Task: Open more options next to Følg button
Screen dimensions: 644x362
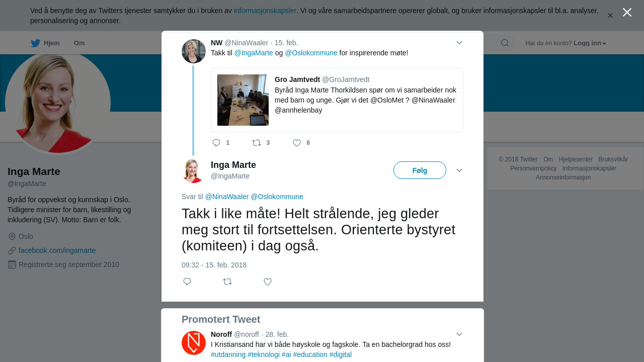Action: 459,170
